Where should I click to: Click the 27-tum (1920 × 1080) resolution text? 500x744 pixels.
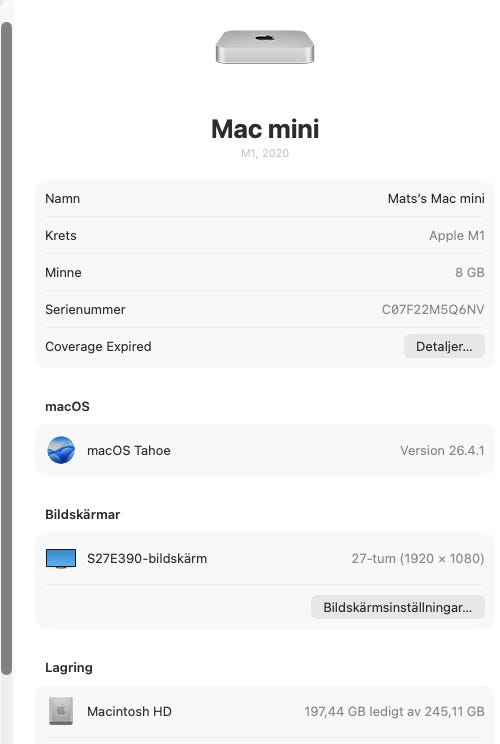(418, 558)
